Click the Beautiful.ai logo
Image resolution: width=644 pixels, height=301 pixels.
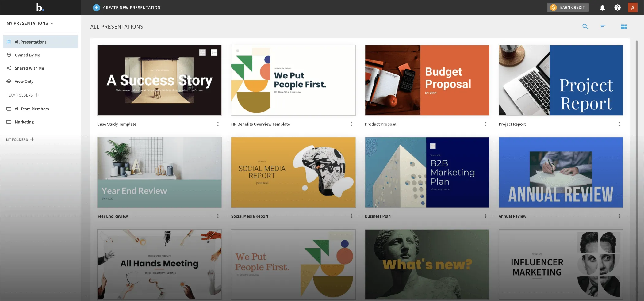coord(40,7)
